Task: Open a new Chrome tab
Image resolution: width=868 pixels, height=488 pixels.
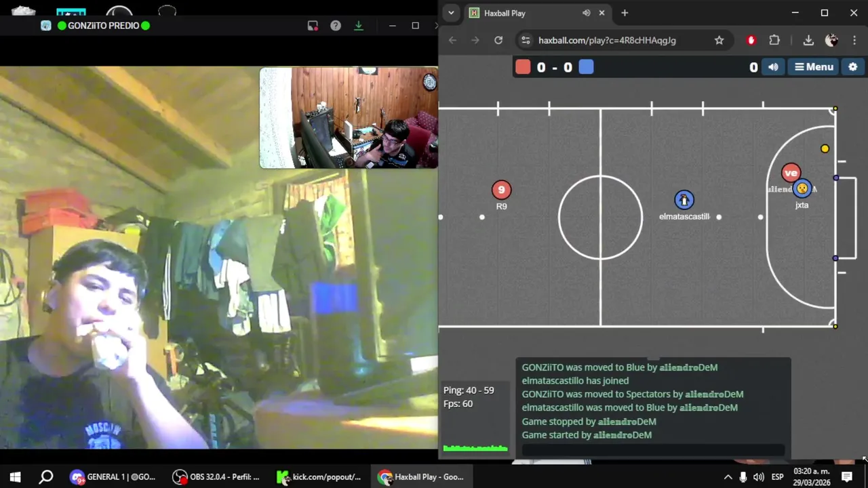Action: tap(625, 13)
